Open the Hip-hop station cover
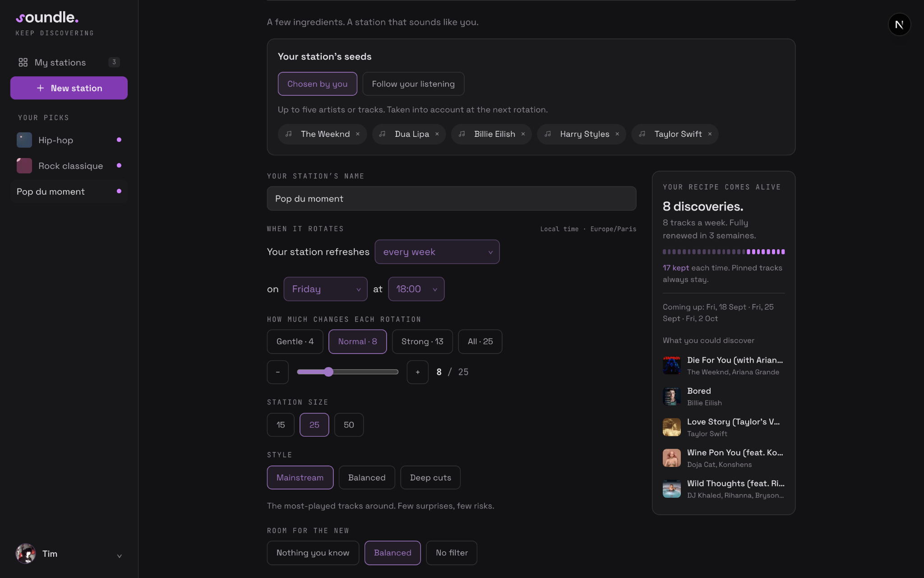The image size is (924, 578). (24, 140)
